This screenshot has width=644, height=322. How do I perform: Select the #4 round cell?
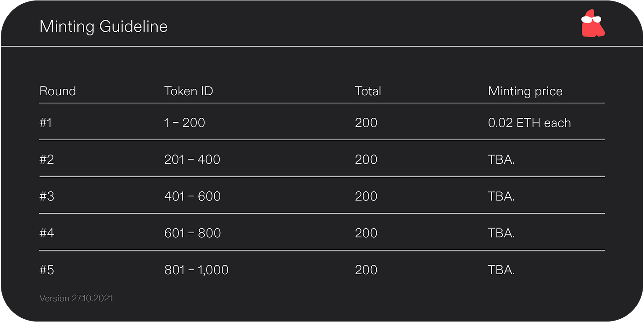click(x=47, y=233)
